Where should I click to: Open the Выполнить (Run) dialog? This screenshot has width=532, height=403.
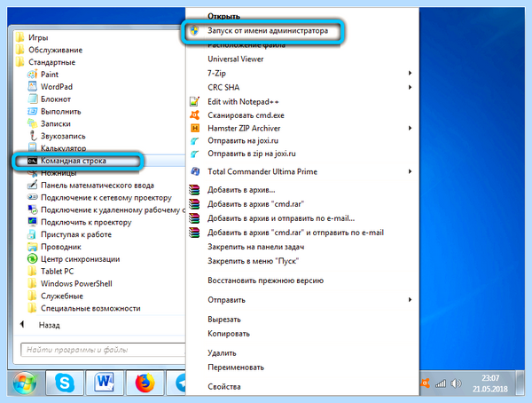[x=54, y=112]
